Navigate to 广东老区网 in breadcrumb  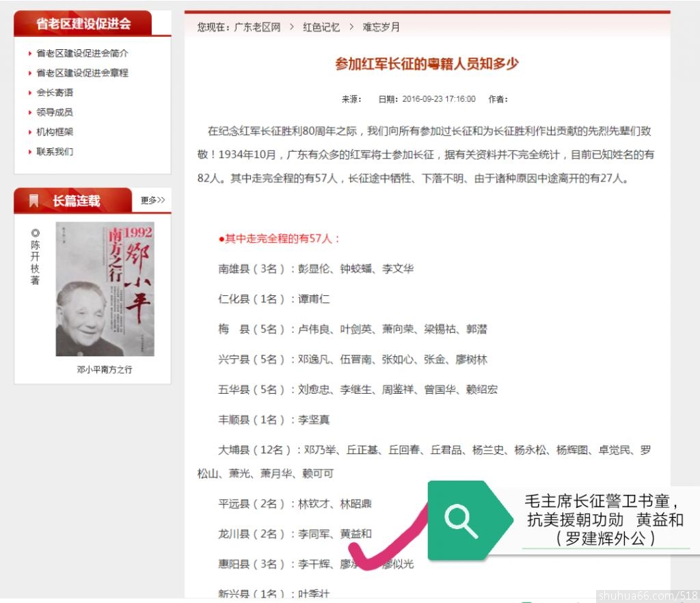point(257,27)
